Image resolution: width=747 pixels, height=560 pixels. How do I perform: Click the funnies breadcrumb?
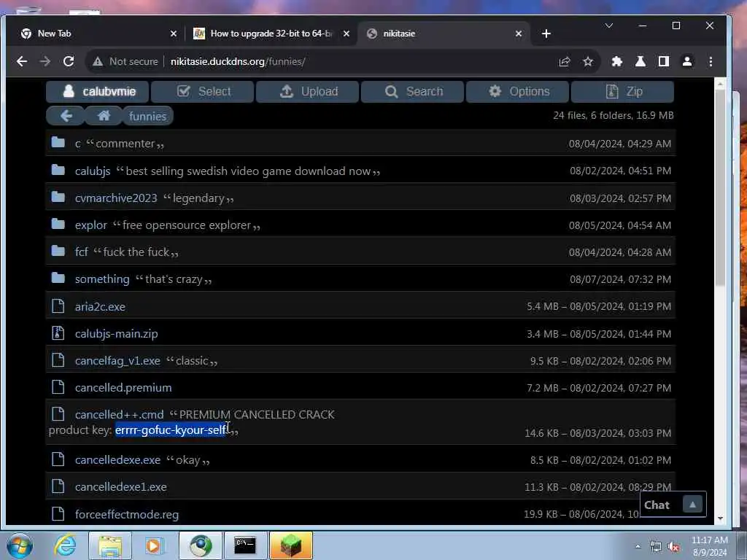tap(147, 116)
